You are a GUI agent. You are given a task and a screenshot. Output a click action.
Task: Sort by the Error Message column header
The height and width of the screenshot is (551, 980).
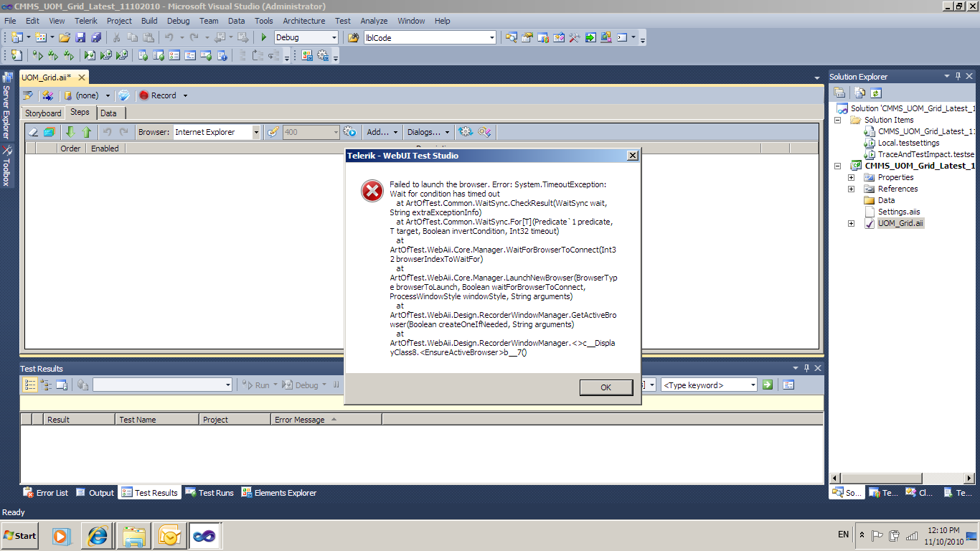coord(326,420)
